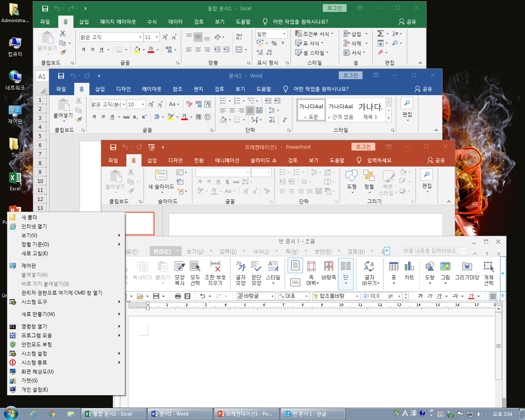Toggle the shadow S icon in PowerPoint
The width and height of the screenshot is (525, 420).
tap(227, 182)
